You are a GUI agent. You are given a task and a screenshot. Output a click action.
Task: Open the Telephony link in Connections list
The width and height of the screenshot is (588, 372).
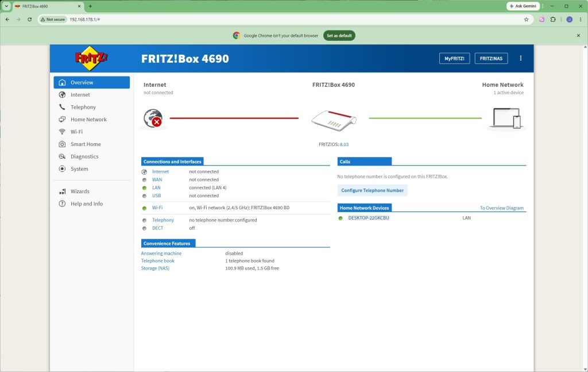[163, 220]
